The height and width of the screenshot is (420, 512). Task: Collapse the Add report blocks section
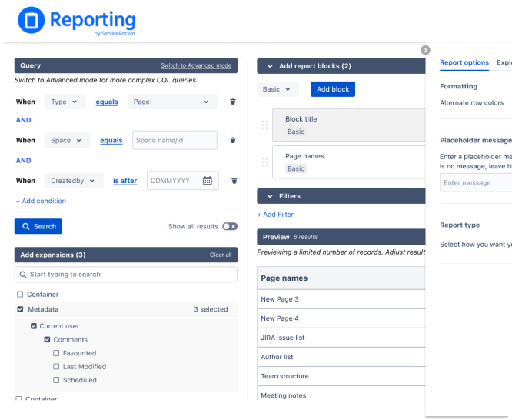(270, 66)
